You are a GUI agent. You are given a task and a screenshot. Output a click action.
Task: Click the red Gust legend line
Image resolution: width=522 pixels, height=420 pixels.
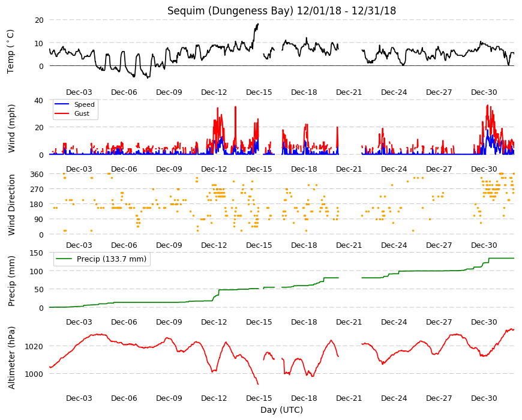coord(62,113)
